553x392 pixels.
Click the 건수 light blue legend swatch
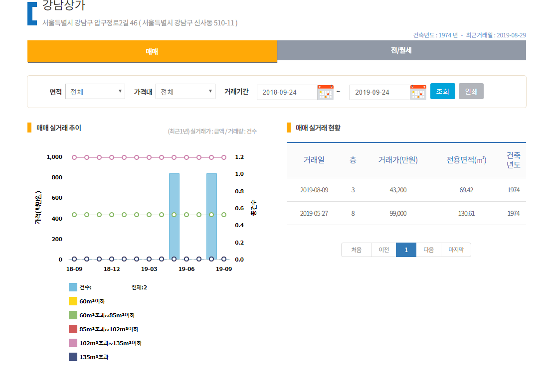73,287
